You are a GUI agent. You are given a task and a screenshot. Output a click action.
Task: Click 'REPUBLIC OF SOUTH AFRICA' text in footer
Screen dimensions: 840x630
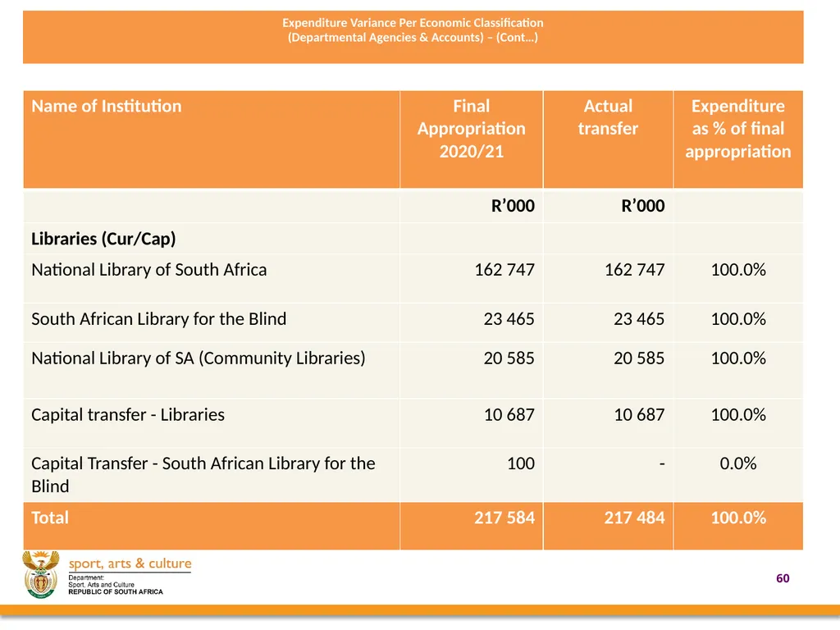pos(115,592)
